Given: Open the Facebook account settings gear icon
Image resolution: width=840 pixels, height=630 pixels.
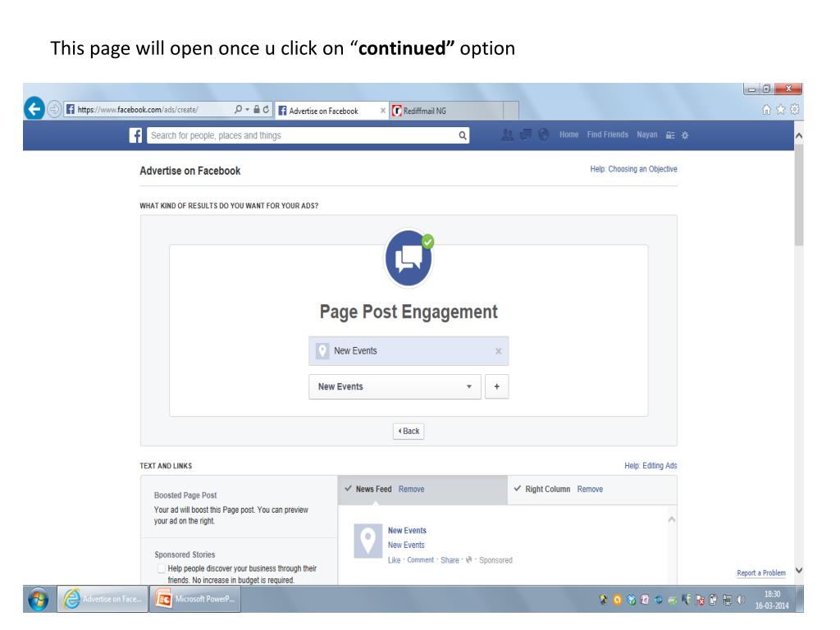Looking at the screenshot, I should pos(685,135).
